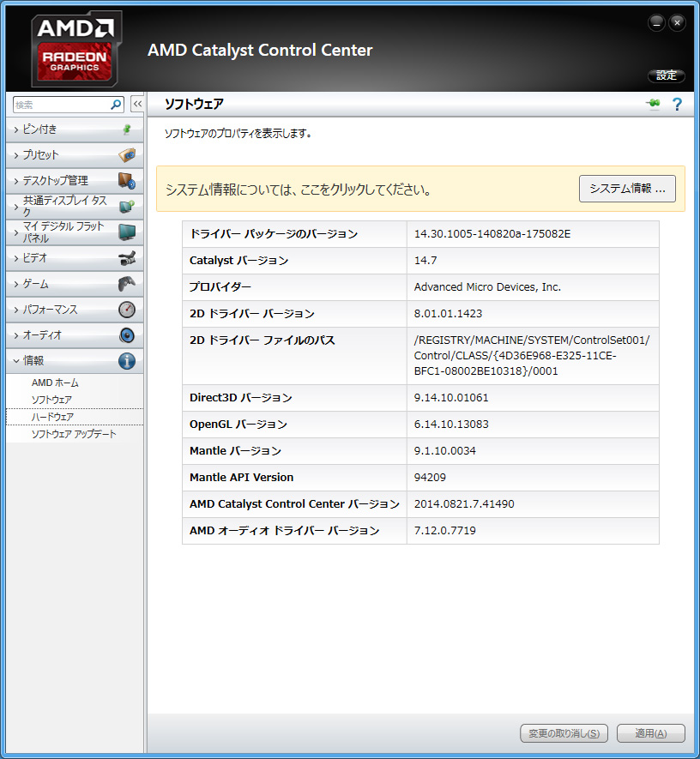
Task: Expand the パフォーマンス section
Action: (75, 310)
